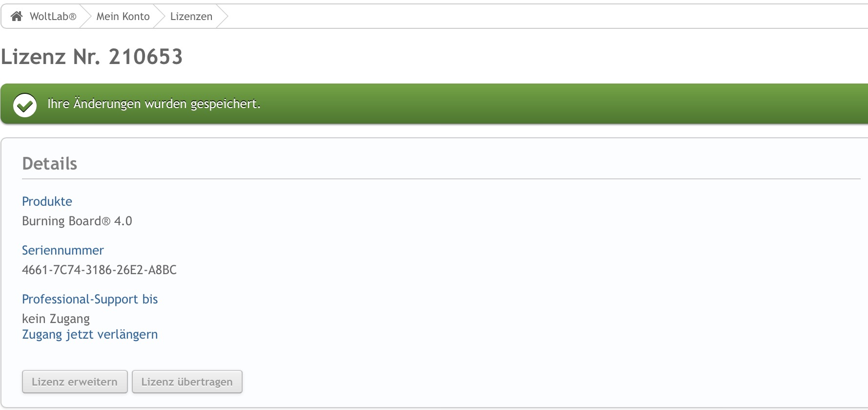
Task: Click the arrow separator after Lizenzen
Action: [x=223, y=17]
